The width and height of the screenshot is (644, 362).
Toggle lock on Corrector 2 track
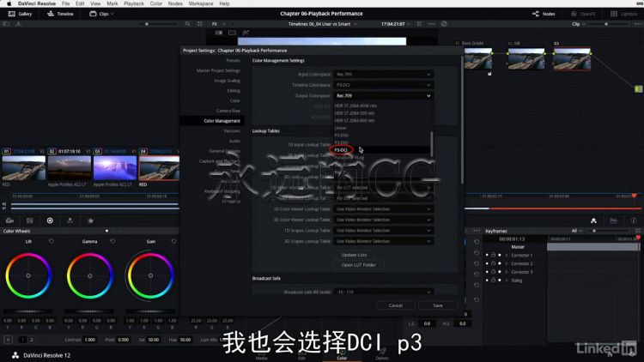(x=493, y=263)
